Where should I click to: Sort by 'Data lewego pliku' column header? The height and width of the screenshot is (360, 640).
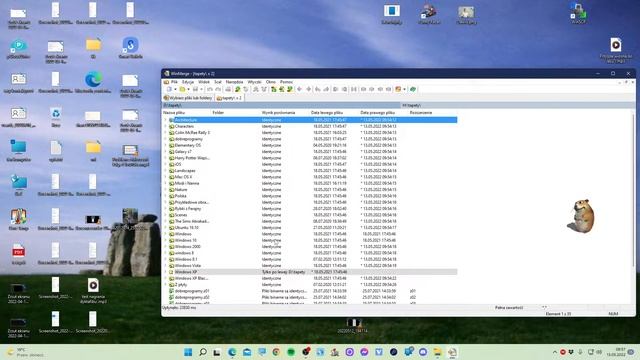tap(335, 113)
